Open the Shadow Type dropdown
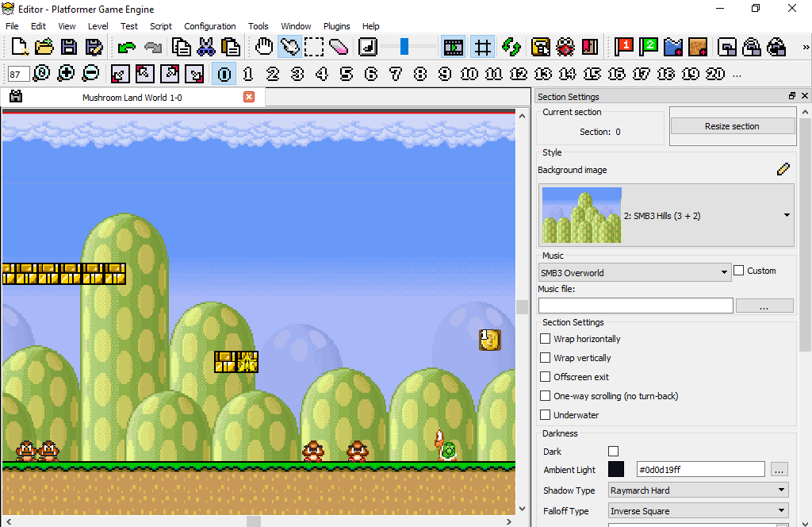 [x=698, y=490]
